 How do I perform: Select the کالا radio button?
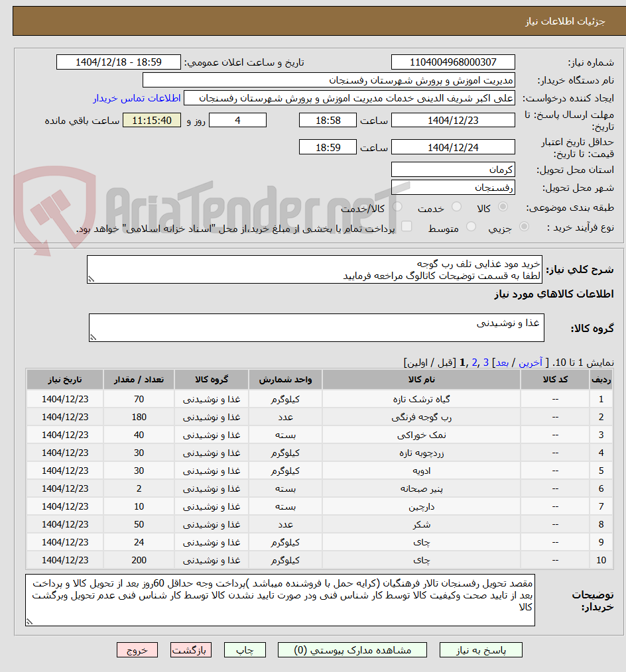tap(503, 207)
